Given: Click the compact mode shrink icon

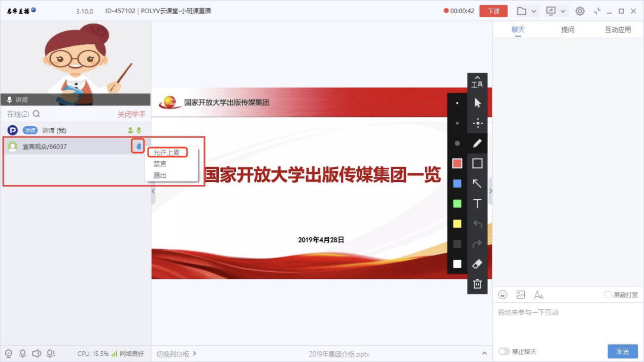Looking at the screenshot, I should [x=597, y=11].
